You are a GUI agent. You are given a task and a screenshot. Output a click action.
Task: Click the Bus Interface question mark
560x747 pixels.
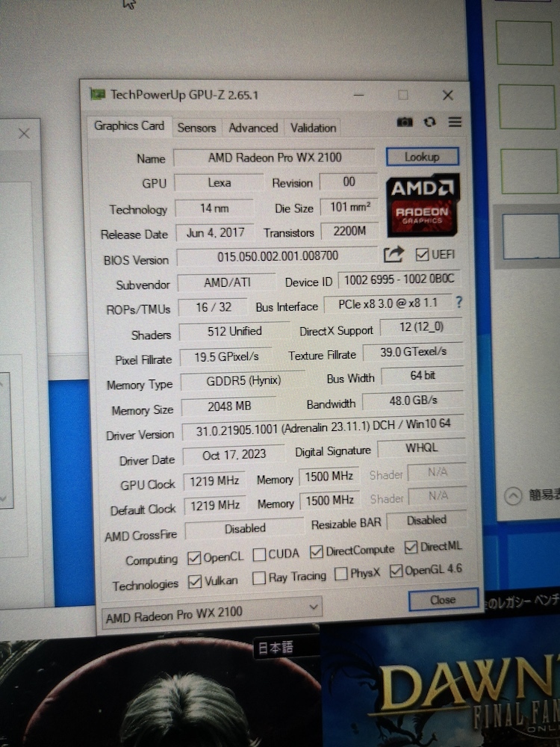pos(458,302)
